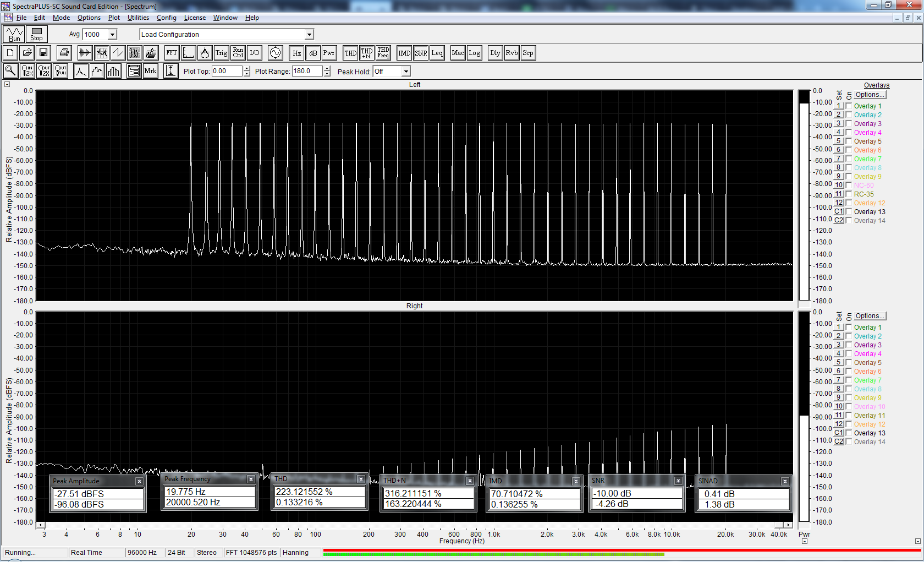Enable the RC-35 overlay checkbox
Viewport: 924px width, 578px height.
click(x=849, y=194)
